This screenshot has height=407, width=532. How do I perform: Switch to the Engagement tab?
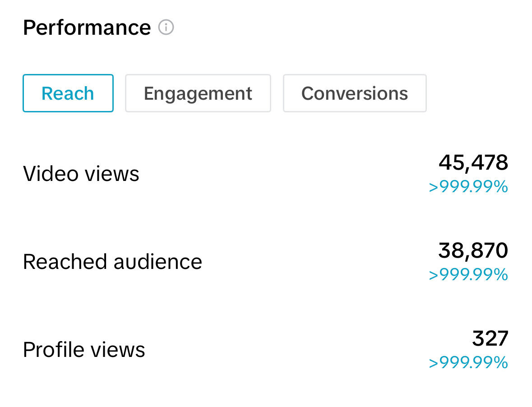pos(198,93)
